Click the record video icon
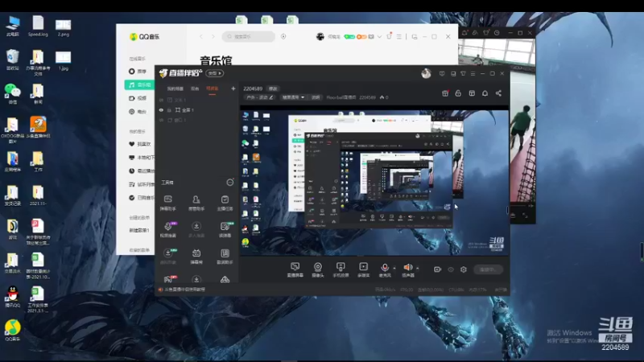The height and width of the screenshot is (362, 644). coord(437,269)
